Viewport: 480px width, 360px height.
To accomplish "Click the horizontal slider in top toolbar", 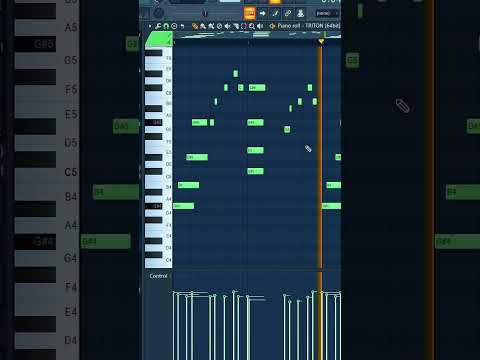I will coord(205,13).
